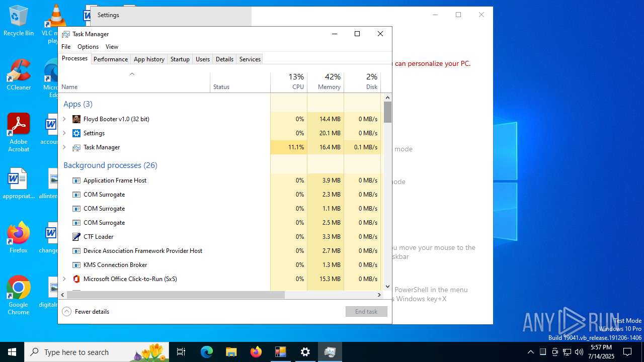Switch to the App history tab
The image size is (644, 362).
[x=149, y=59]
